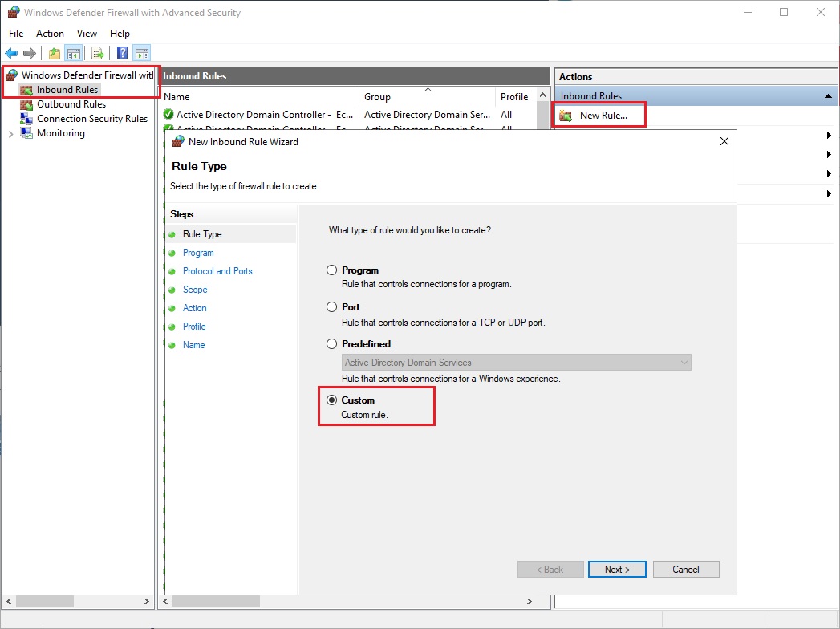
Task: Click the Monitoring node icon
Action: point(26,133)
